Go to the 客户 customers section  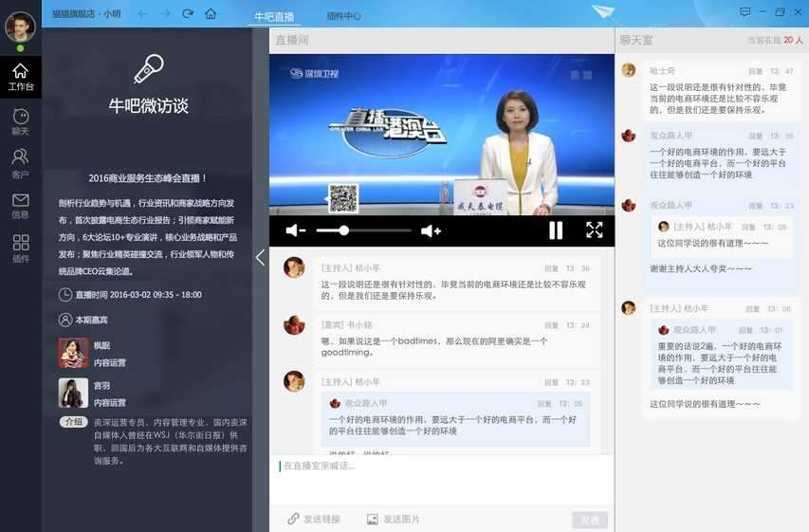[x=20, y=163]
